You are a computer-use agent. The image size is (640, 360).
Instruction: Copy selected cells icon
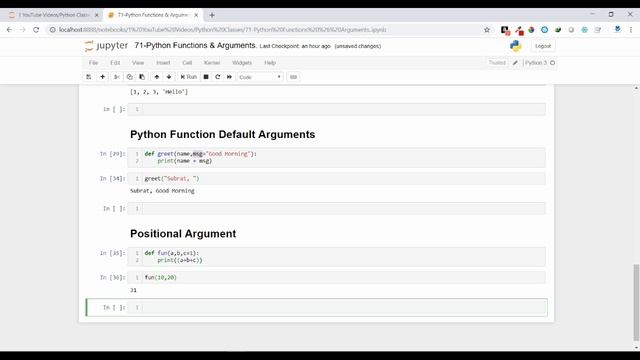pyautogui.click(x=129, y=77)
